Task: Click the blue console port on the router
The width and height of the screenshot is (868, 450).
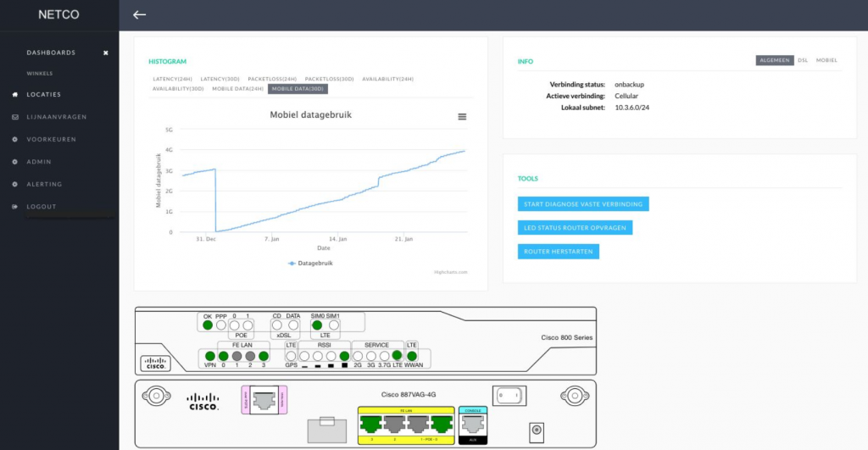Action: [473, 425]
